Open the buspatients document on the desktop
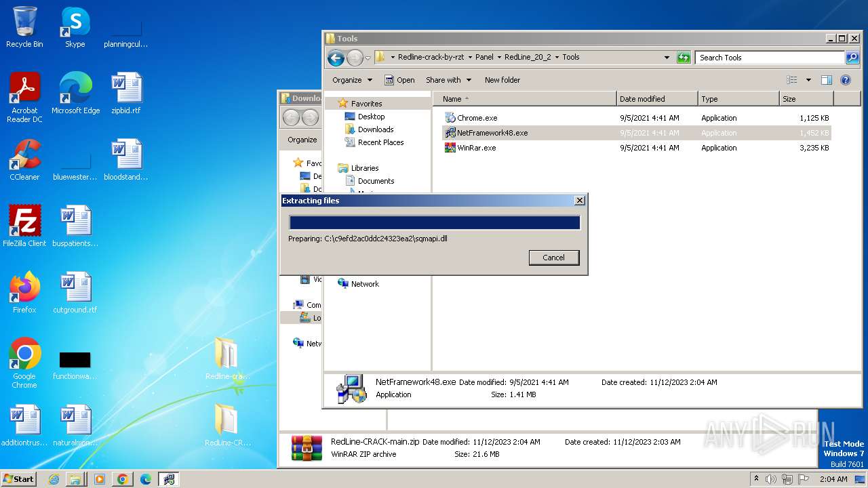 click(x=75, y=226)
